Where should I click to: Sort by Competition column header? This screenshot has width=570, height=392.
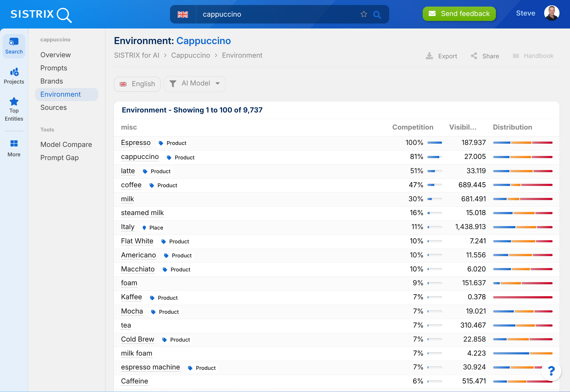coord(413,127)
